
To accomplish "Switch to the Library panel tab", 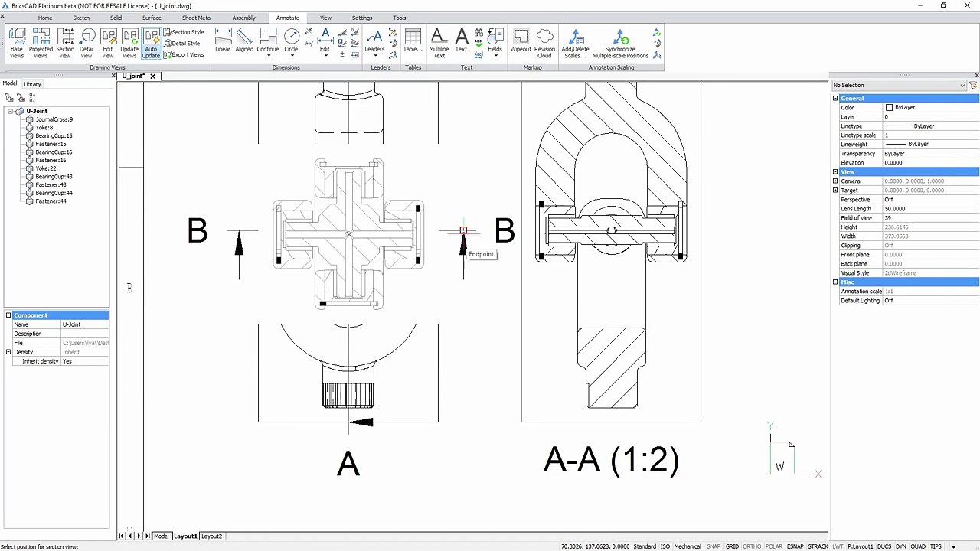I will [32, 84].
